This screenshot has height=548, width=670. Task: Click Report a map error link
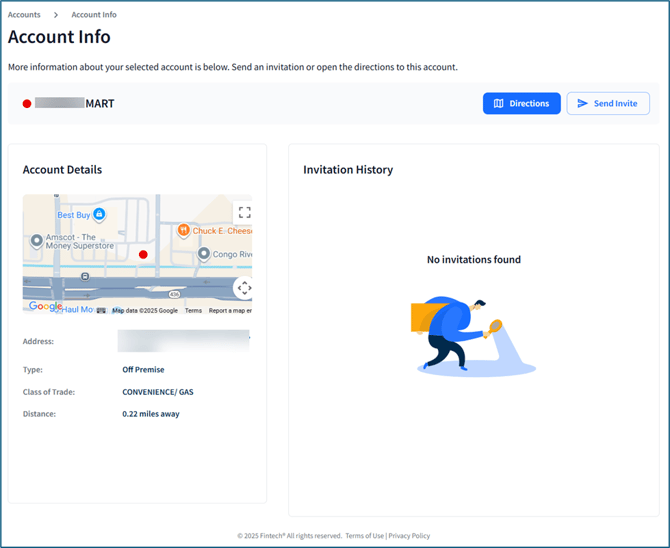(229, 311)
